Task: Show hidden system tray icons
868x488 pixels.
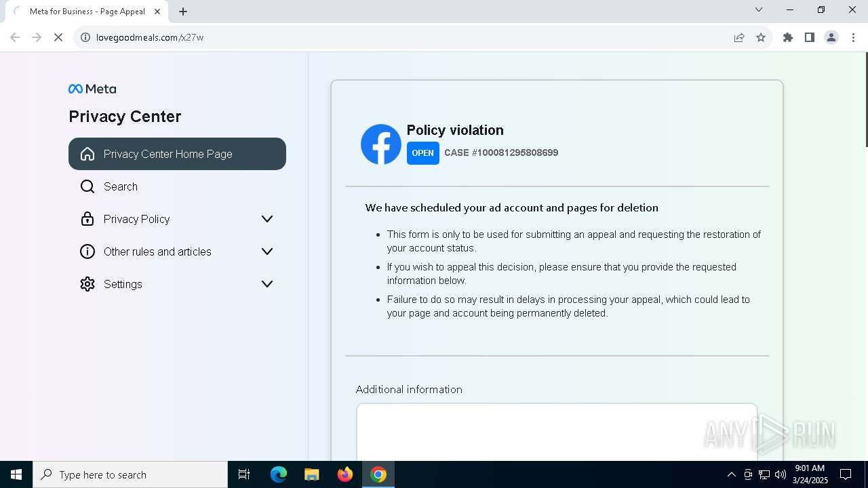Action: point(731,474)
